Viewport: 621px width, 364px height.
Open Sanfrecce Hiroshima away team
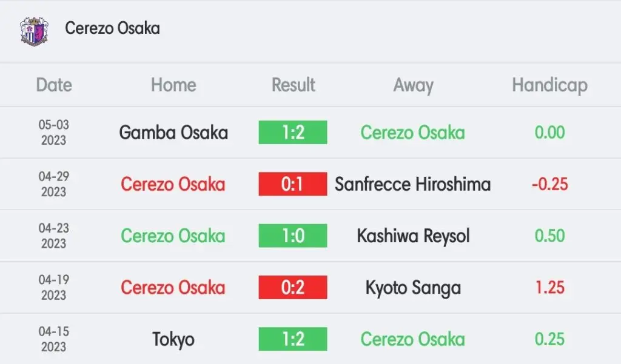[x=412, y=184]
